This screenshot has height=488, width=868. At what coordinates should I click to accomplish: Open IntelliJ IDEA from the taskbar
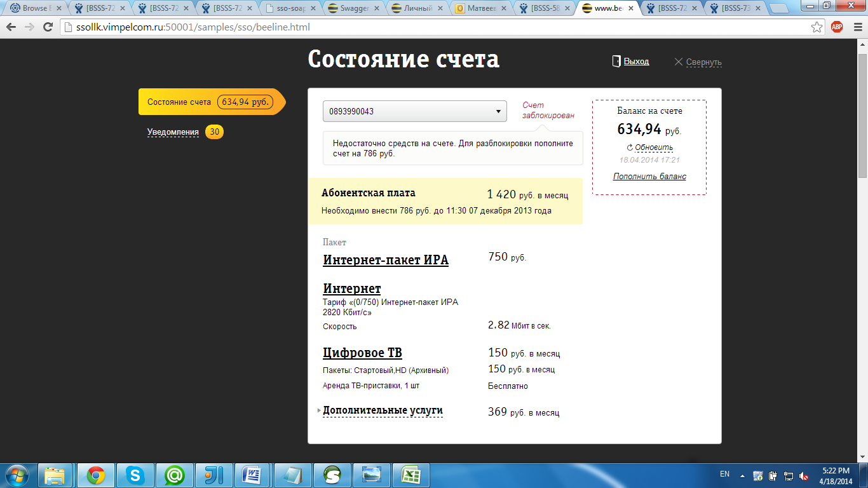(x=214, y=475)
